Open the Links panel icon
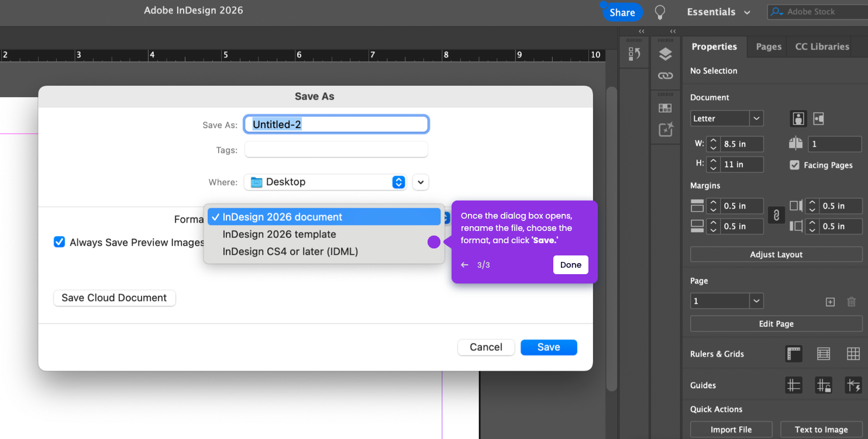Image resolution: width=868 pixels, height=439 pixels. click(665, 76)
